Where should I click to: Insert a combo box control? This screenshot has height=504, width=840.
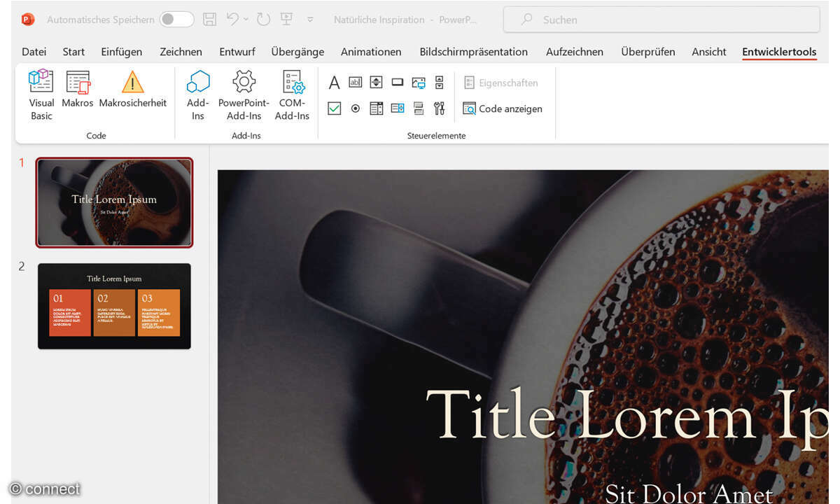[x=398, y=108]
